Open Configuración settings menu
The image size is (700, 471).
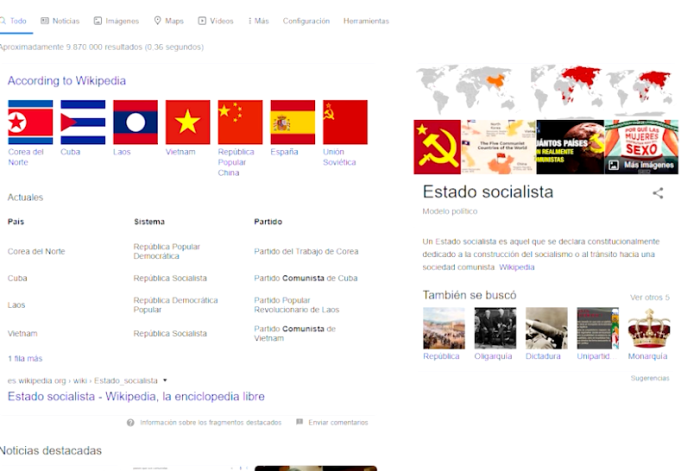click(x=306, y=20)
